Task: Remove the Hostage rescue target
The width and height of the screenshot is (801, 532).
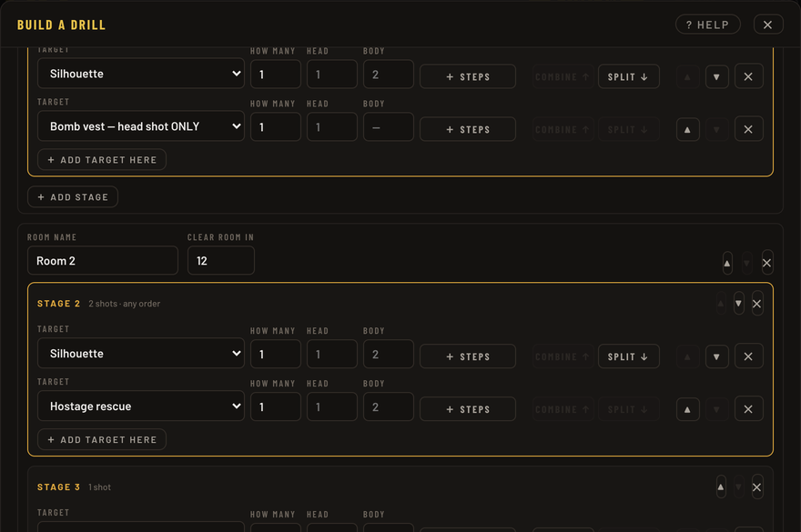Action: 748,409
